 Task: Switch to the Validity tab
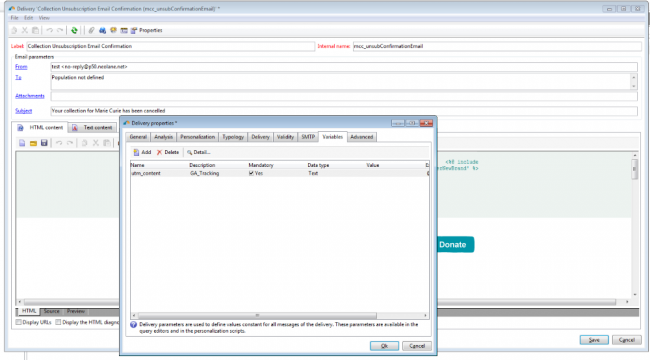[285, 137]
